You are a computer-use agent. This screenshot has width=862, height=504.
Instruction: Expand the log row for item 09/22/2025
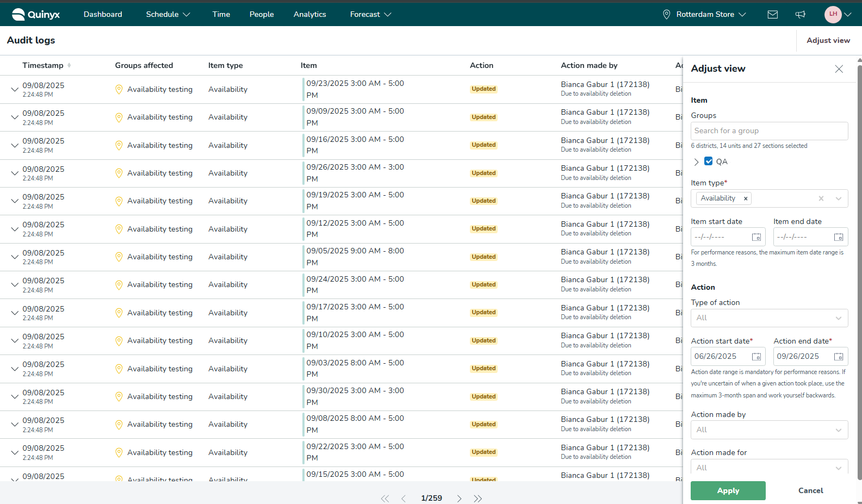15,453
